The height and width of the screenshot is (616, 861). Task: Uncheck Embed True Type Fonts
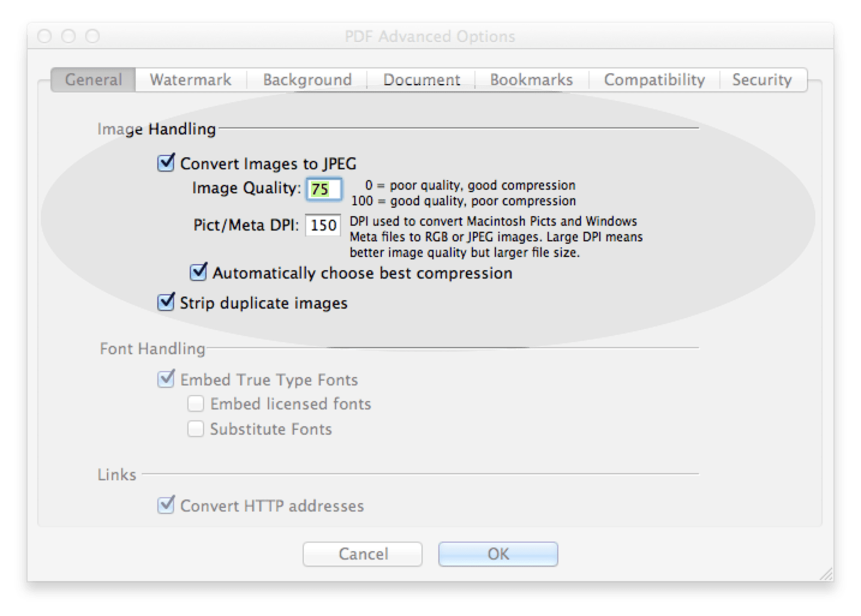166,379
